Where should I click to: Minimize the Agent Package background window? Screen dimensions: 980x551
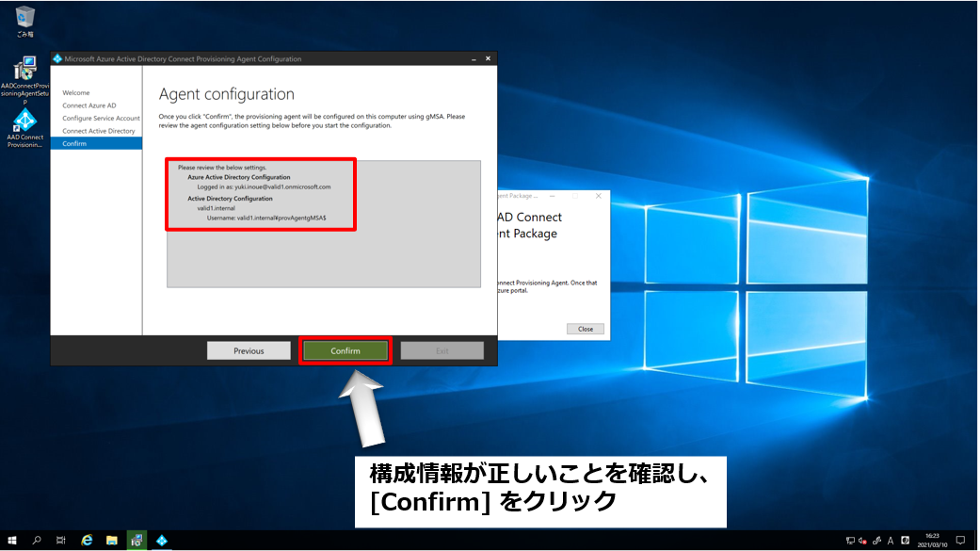(552, 196)
